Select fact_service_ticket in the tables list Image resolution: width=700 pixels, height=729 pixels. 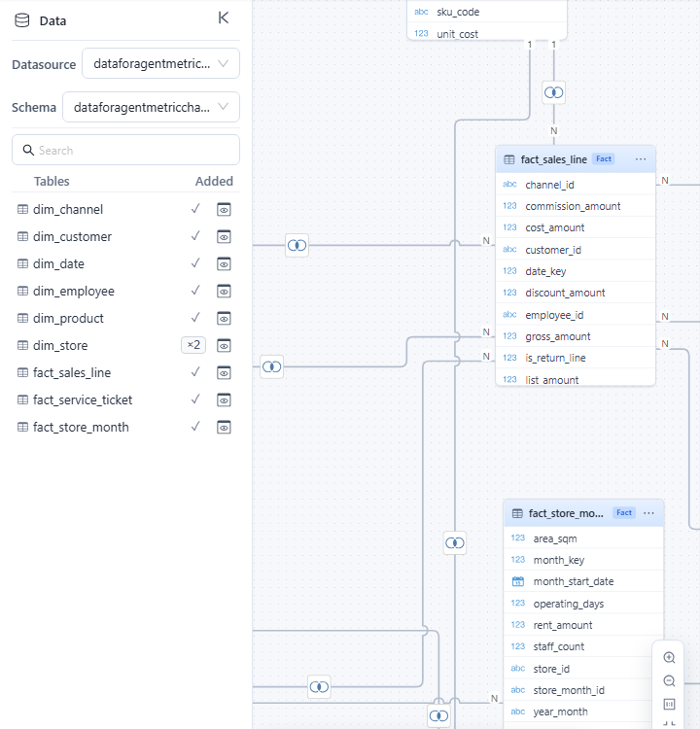83,399
